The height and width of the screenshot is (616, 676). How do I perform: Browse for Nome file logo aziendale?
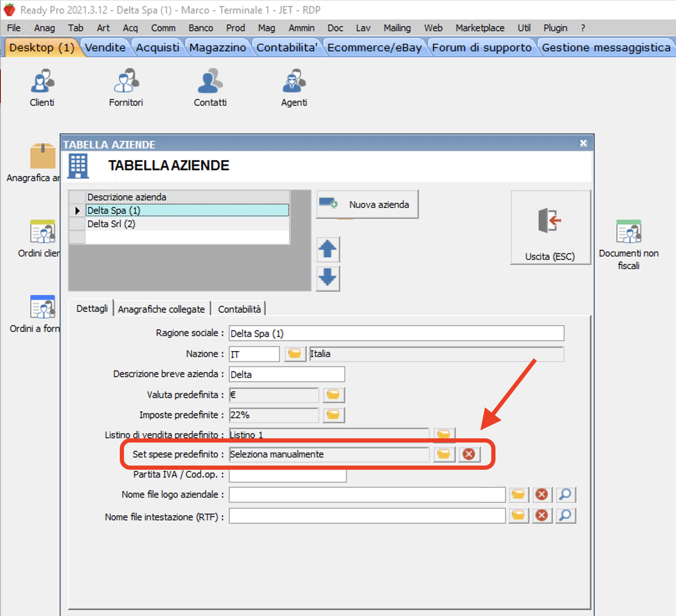tap(519, 494)
